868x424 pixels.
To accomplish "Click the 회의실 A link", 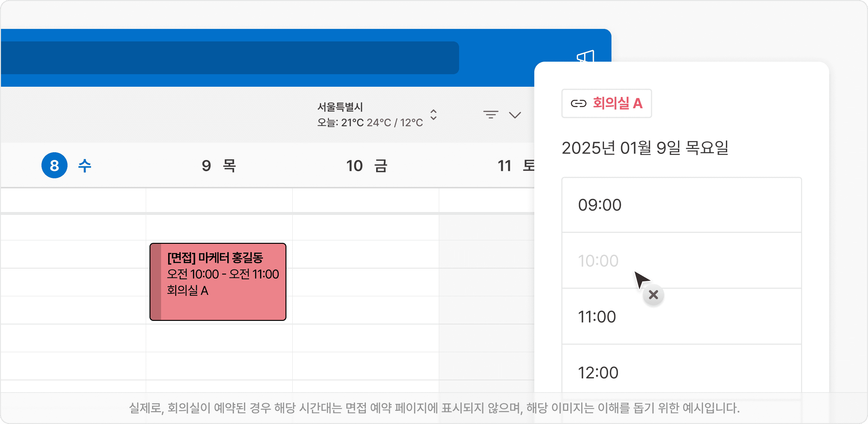I will [x=618, y=104].
